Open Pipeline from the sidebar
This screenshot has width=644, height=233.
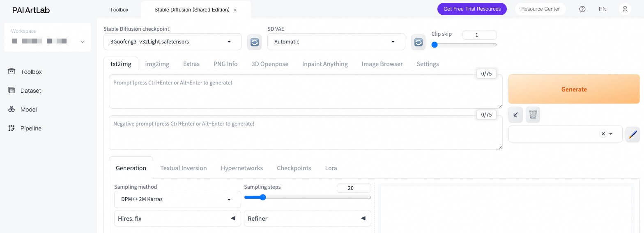click(x=31, y=128)
